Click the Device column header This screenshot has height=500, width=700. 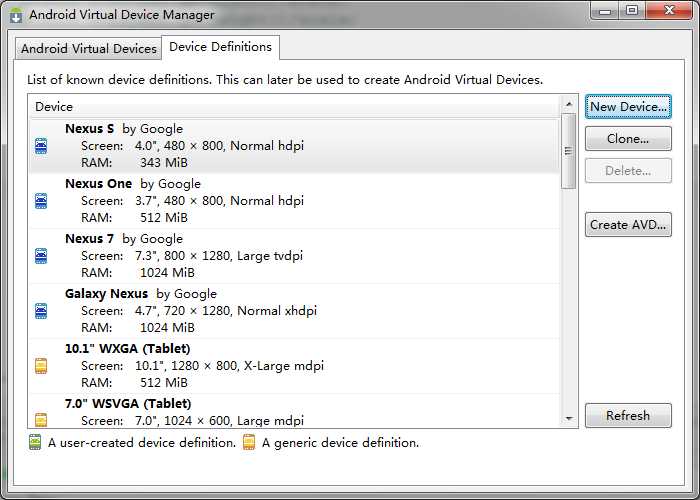coord(295,107)
